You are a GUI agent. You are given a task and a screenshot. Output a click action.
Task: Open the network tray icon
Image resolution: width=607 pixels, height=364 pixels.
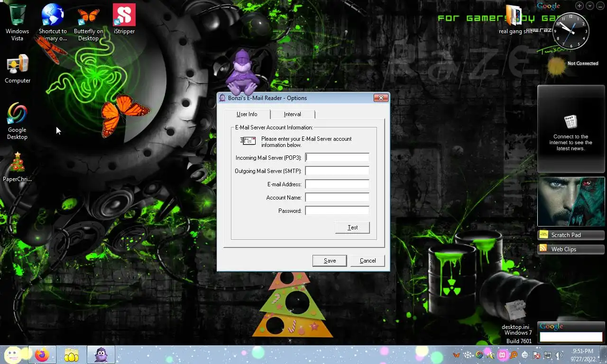(x=548, y=355)
